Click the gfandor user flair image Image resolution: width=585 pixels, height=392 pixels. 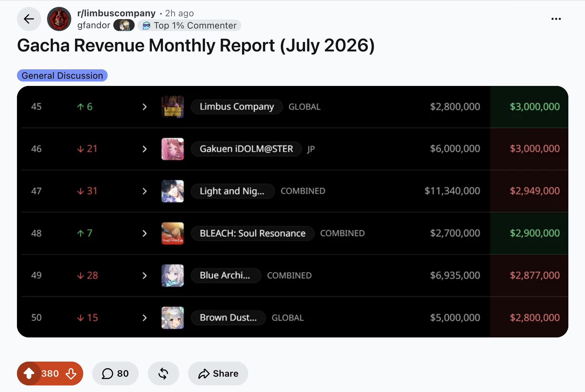[x=124, y=25]
